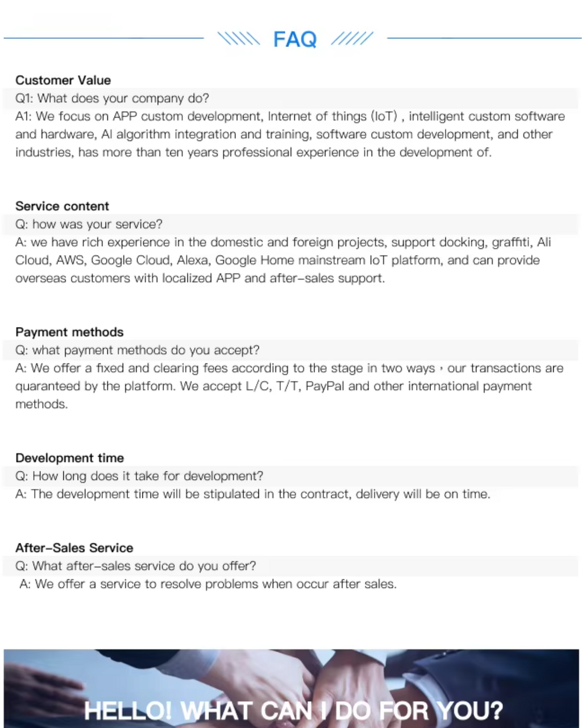Select the Development time heading
Screen dimensions: 582x728
tap(69, 458)
